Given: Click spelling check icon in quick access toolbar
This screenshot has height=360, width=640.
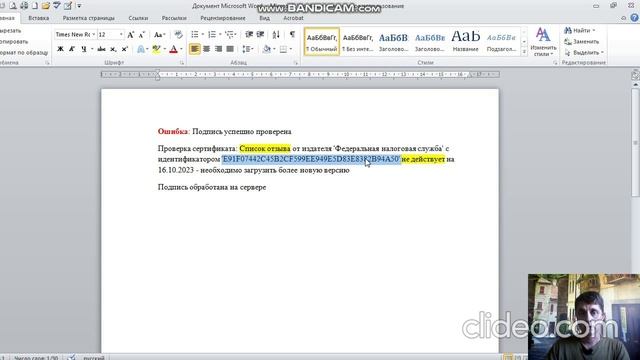Looking at the screenshot, I should (57, 6).
